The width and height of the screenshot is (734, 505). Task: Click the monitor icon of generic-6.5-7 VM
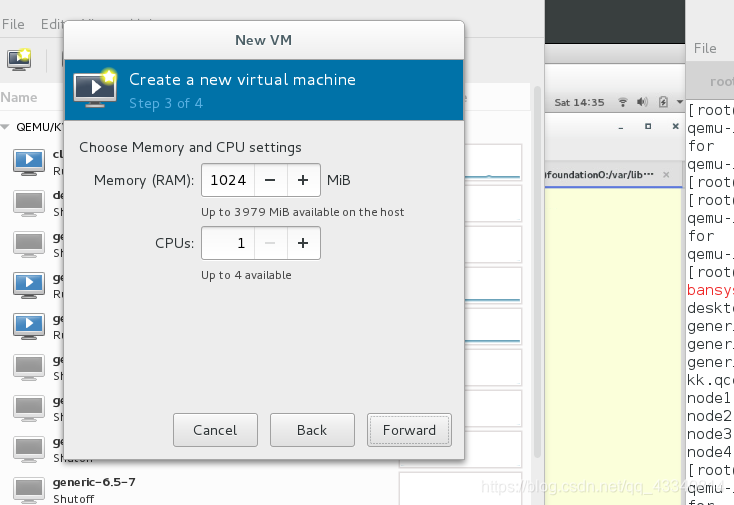29,489
